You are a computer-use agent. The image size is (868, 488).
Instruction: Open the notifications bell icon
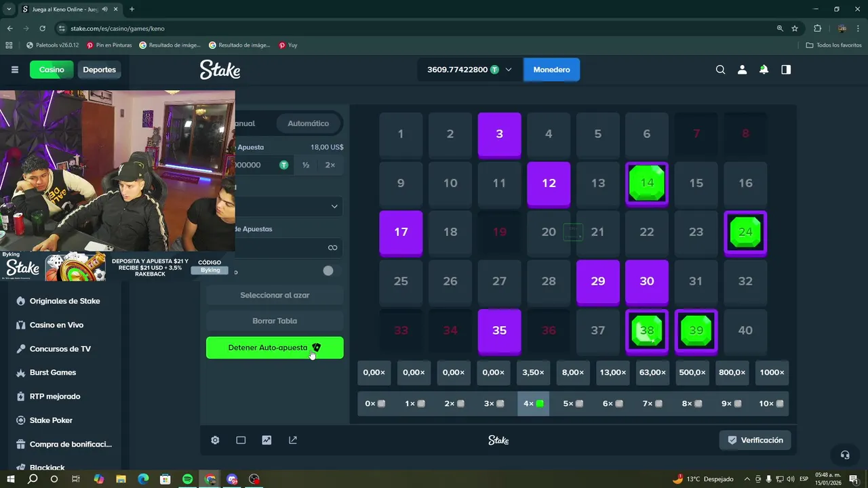(x=764, y=70)
